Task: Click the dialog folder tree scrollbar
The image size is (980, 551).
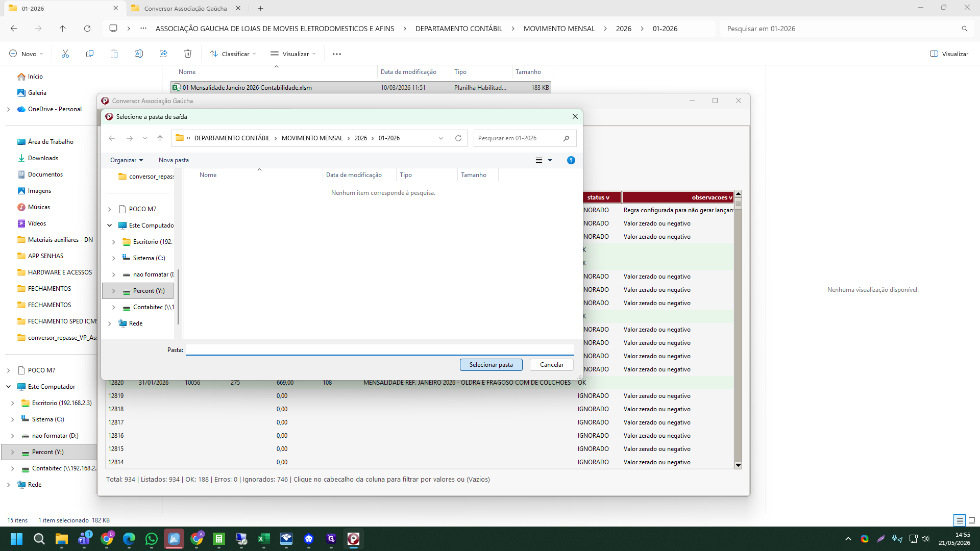Action: tap(178, 297)
